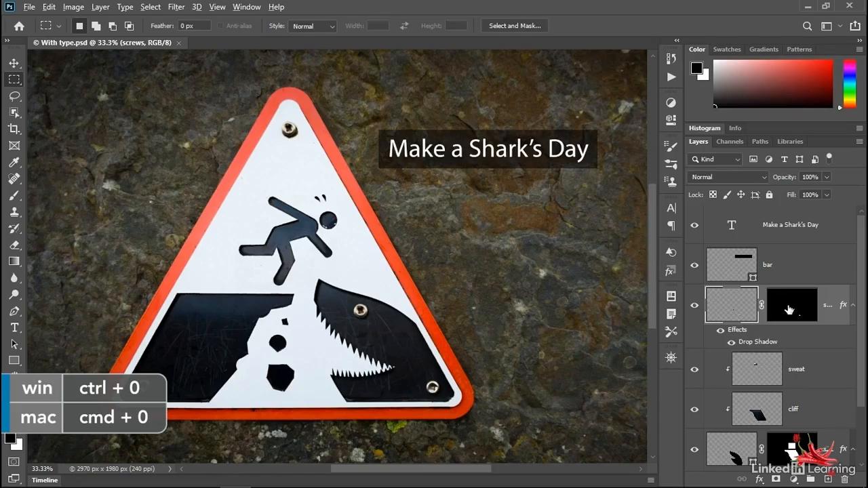Hide the bar layer
Image resolution: width=868 pixels, height=488 pixels.
(x=694, y=265)
